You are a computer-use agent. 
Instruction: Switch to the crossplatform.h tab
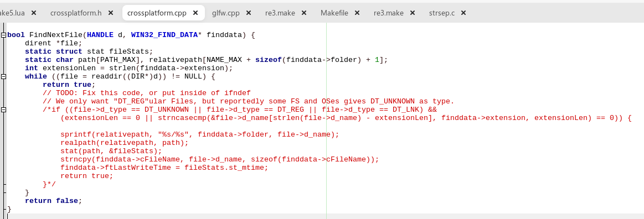(76, 13)
